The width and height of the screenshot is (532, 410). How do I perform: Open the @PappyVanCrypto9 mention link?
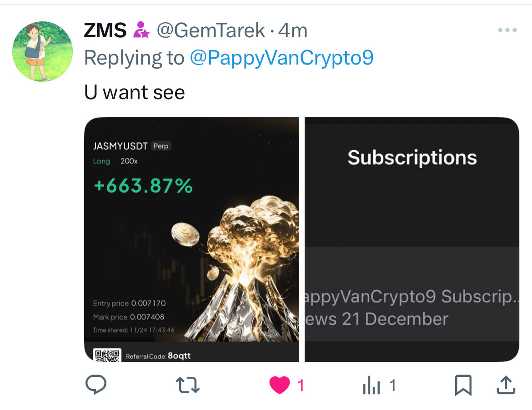tap(281, 58)
